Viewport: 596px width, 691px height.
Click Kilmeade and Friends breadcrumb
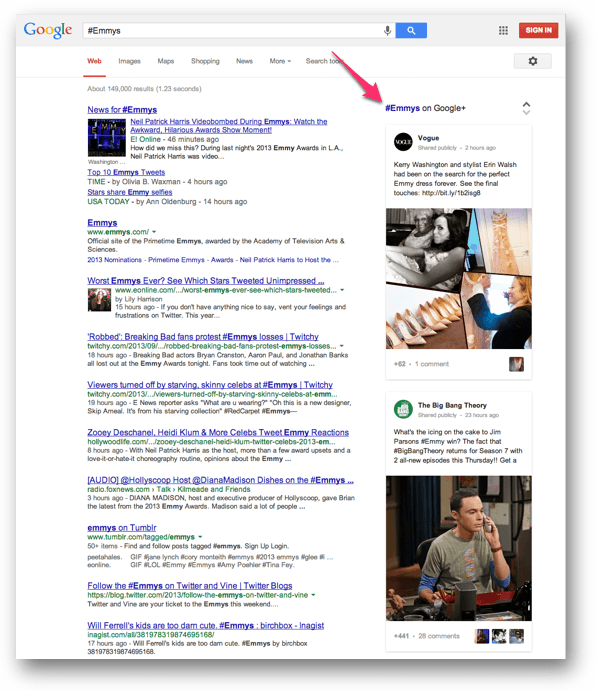tap(214, 489)
